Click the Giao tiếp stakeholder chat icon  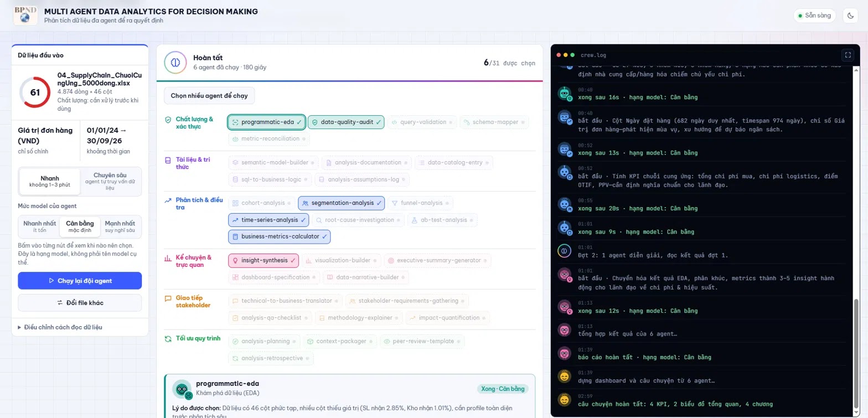click(x=168, y=298)
